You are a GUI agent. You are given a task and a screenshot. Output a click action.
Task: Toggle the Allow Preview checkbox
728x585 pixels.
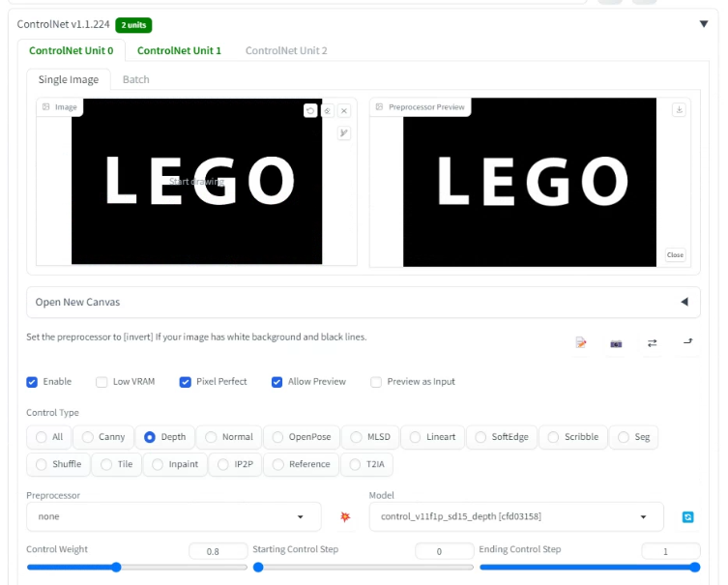(277, 382)
